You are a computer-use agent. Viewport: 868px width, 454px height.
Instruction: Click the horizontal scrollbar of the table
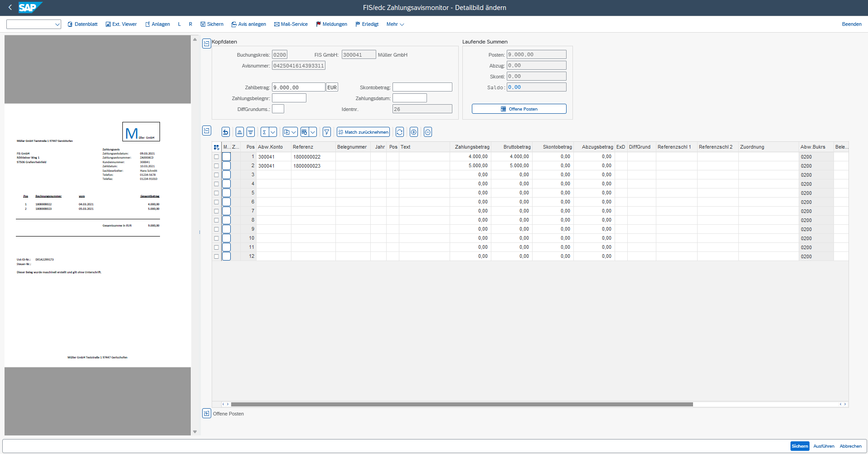pyautogui.click(x=461, y=404)
